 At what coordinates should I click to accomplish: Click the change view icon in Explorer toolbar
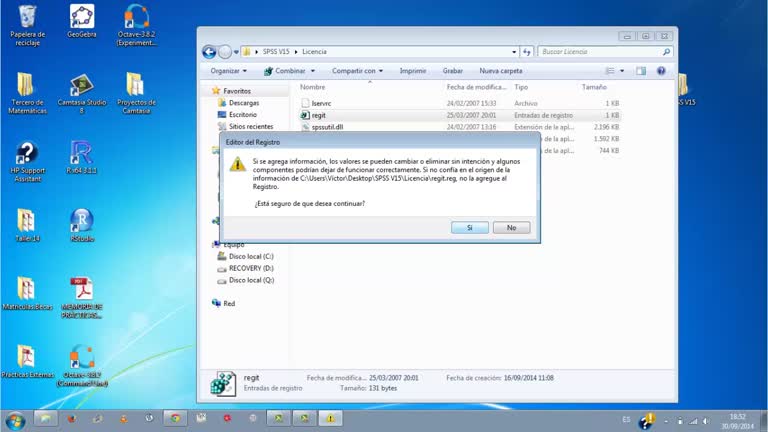[x=610, y=71]
